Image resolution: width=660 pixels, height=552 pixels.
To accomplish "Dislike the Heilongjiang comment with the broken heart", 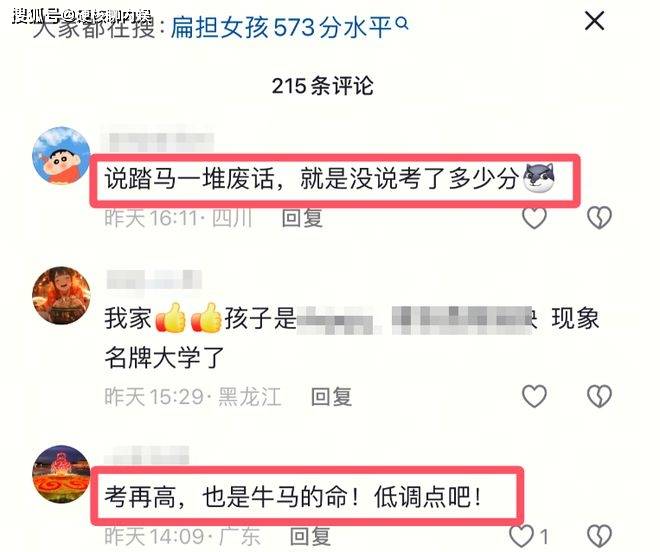I will coord(599,396).
